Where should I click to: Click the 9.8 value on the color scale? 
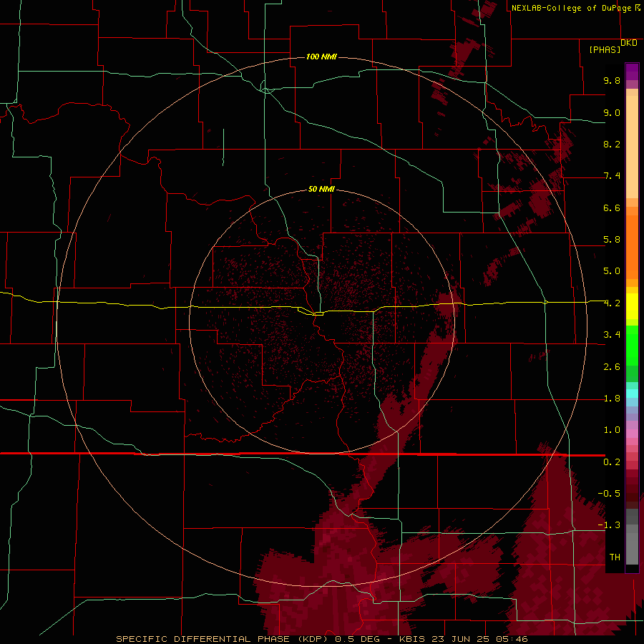pos(612,80)
